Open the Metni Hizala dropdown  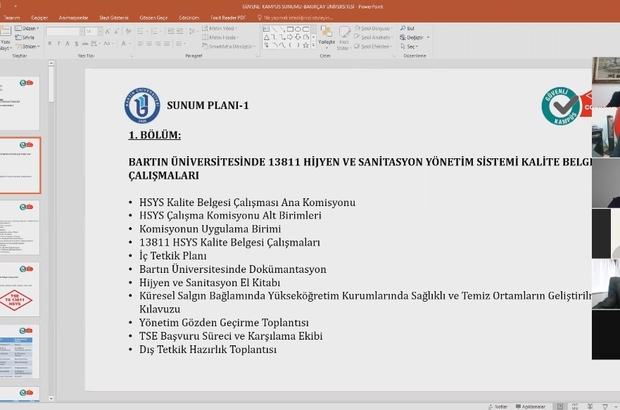(220, 38)
